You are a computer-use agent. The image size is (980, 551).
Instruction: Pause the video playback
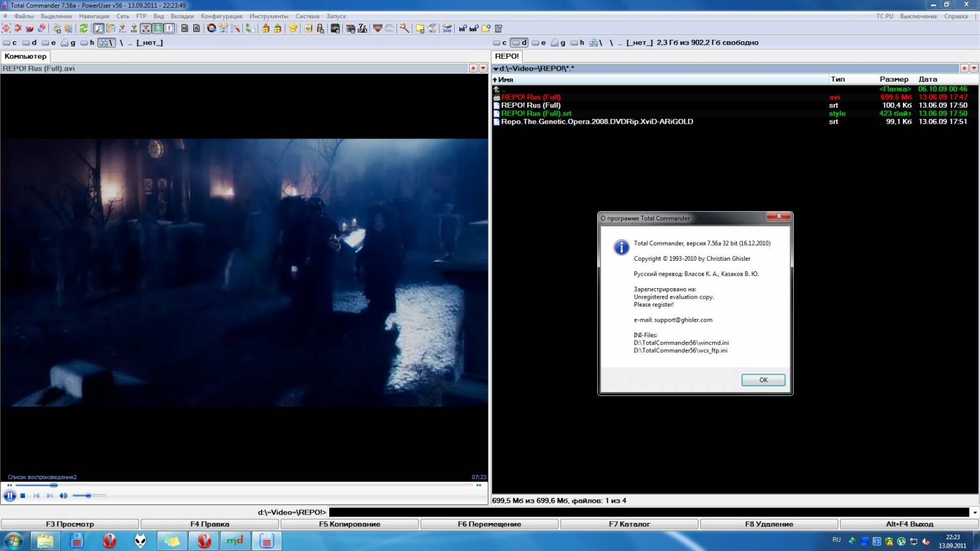pyautogui.click(x=10, y=495)
